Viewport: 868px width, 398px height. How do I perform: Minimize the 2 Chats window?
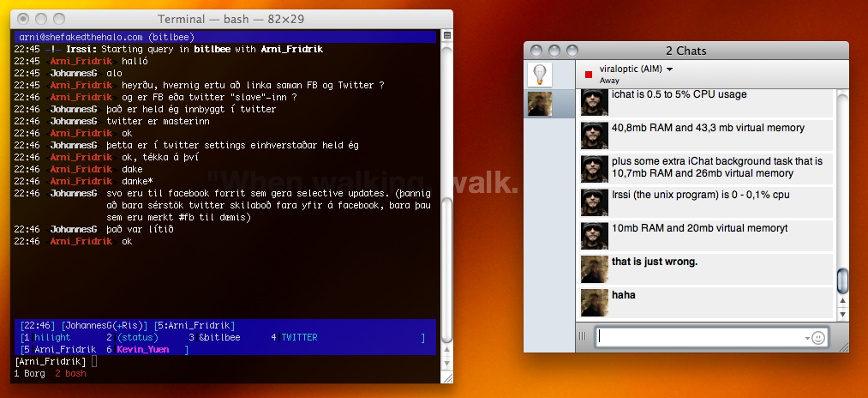tap(554, 51)
